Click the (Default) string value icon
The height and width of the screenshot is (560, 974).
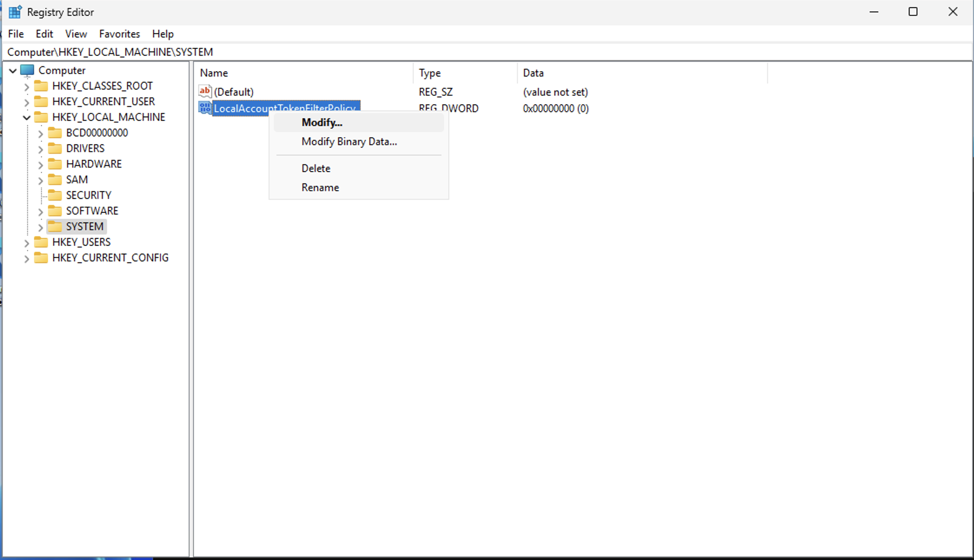[x=205, y=92]
